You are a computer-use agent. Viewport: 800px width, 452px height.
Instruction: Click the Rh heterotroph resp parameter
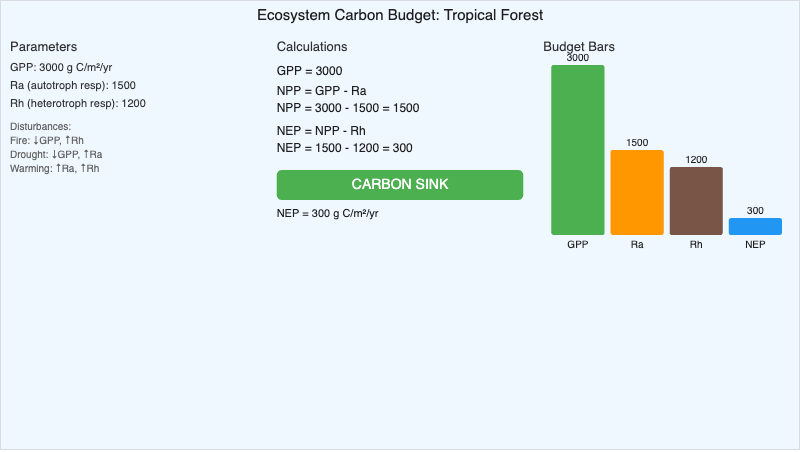pos(78,103)
